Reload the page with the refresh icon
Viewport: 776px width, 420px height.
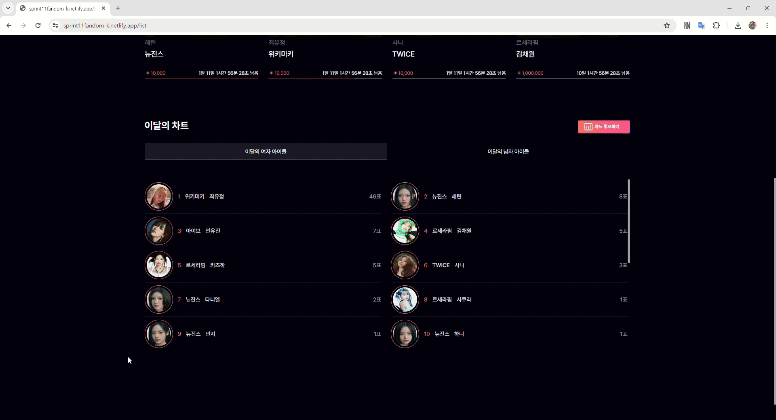coord(38,25)
